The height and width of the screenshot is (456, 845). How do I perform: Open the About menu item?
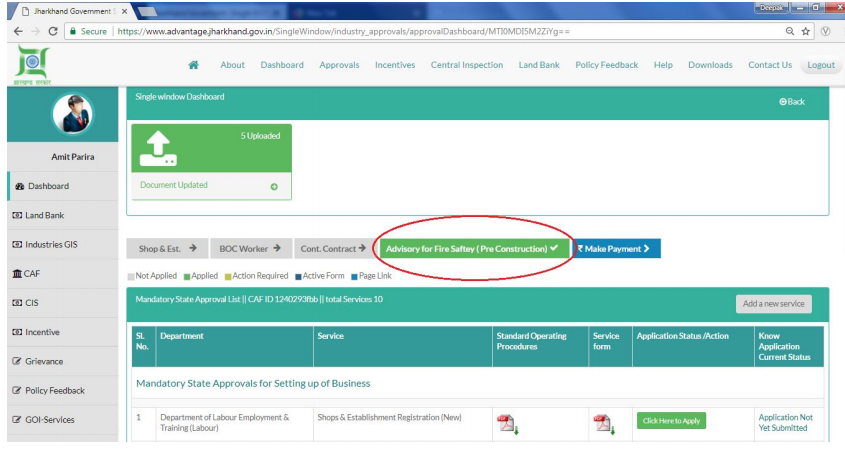coord(232,65)
